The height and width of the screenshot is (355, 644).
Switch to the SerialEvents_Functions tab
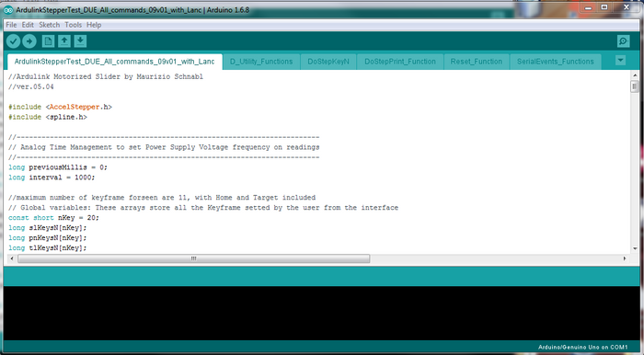pos(556,62)
